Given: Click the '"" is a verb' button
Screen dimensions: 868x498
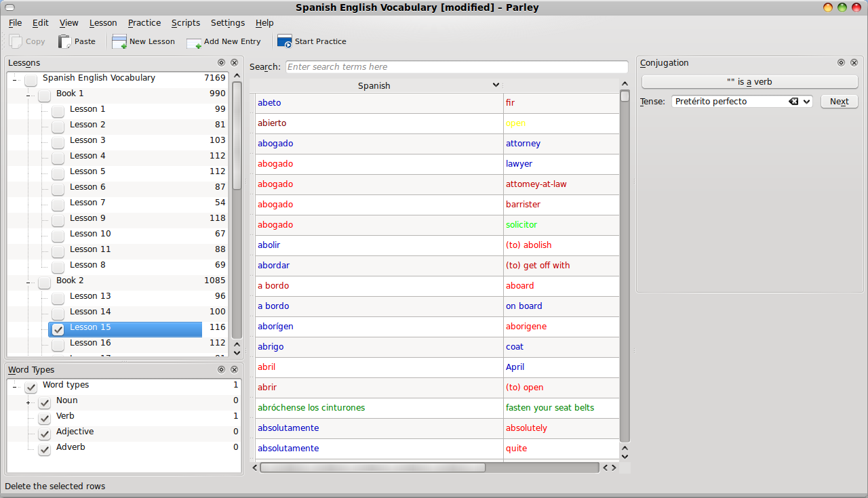Looking at the screenshot, I should (749, 82).
